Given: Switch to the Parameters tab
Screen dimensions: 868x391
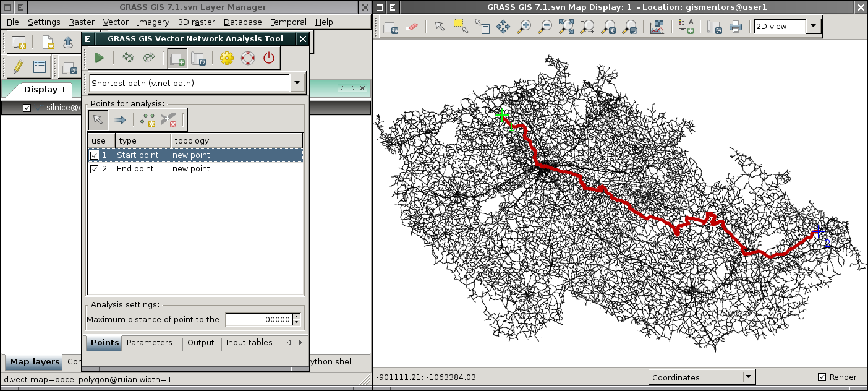Looking at the screenshot, I should (x=150, y=343).
